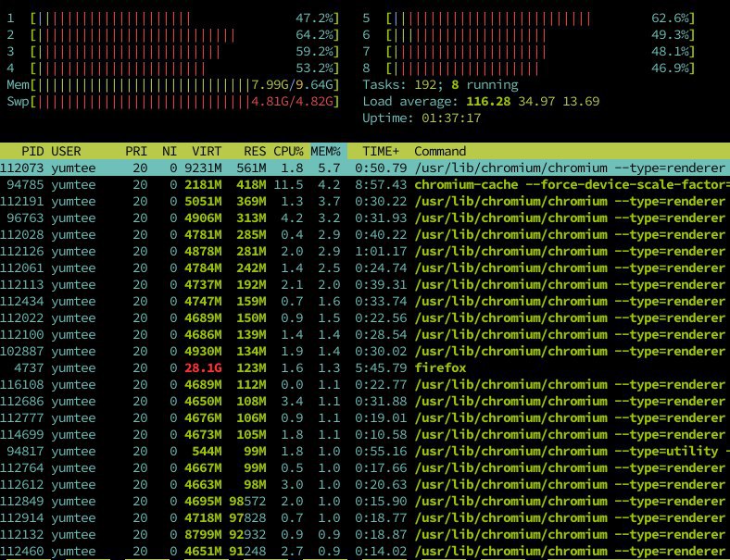Select the process row with PID 112612

(x=365, y=485)
